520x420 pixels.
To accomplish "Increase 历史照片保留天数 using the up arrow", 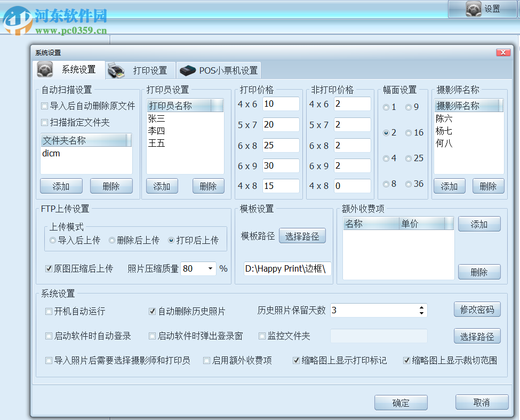I will point(420,306).
